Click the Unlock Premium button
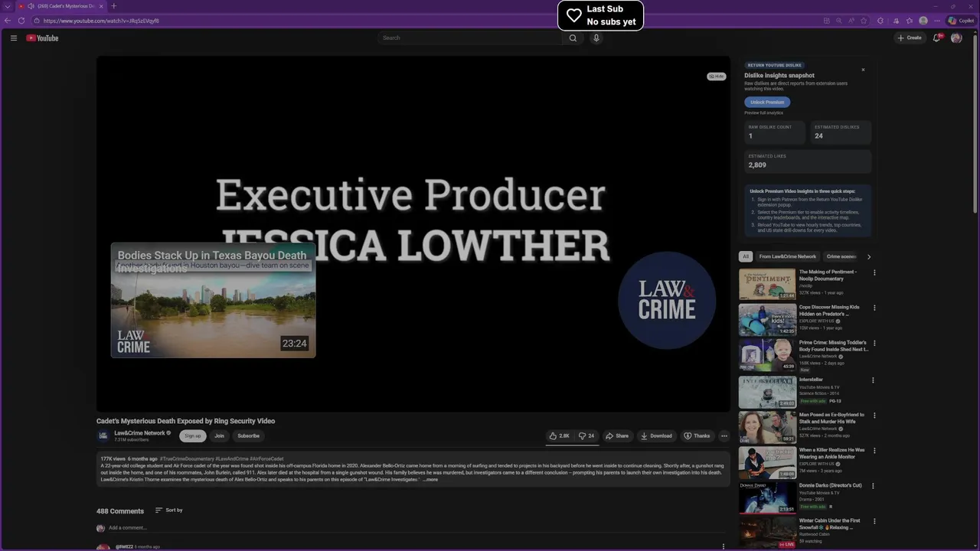The height and width of the screenshot is (551, 980). [x=767, y=102]
